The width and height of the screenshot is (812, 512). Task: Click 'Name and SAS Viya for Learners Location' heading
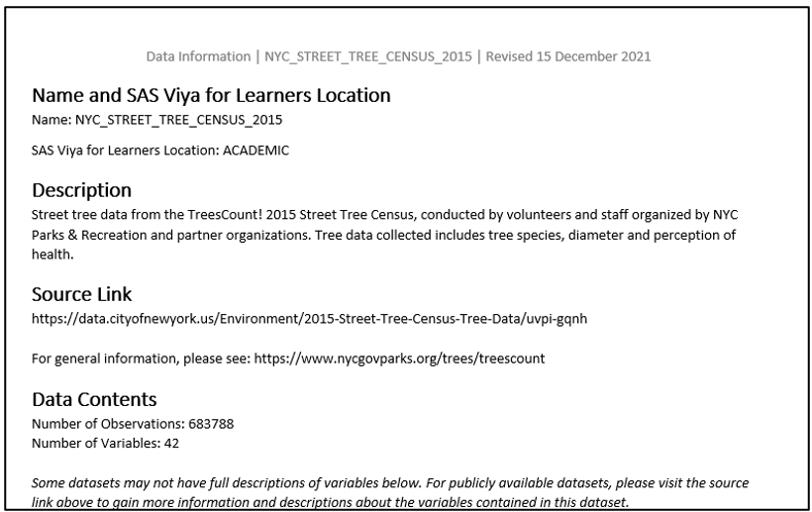pos(211,96)
